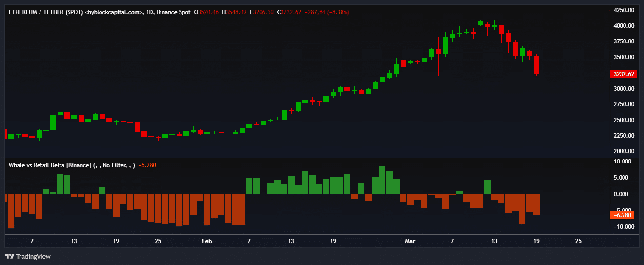Click the 10.000 level on indicator scale
Image resolution: width=644 pixels, height=265 pixels.
624,162
